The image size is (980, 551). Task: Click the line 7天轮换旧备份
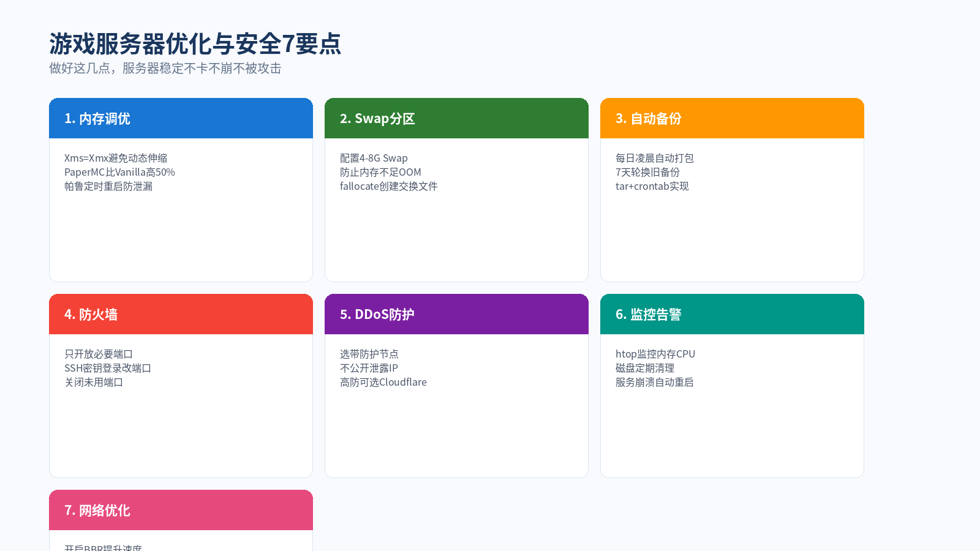click(647, 172)
